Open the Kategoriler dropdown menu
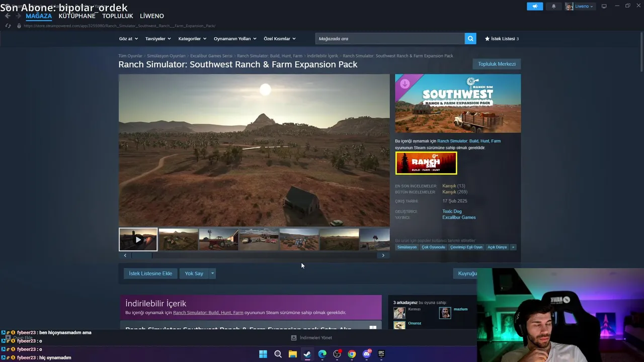 (x=192, y=39)
